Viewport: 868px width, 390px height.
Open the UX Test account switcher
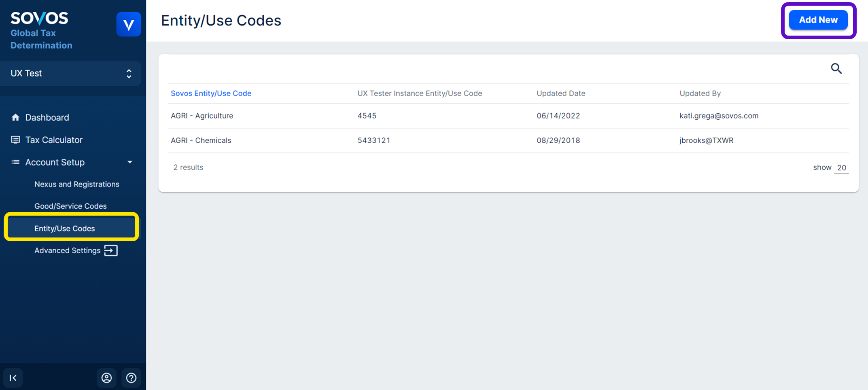point(71,73)
